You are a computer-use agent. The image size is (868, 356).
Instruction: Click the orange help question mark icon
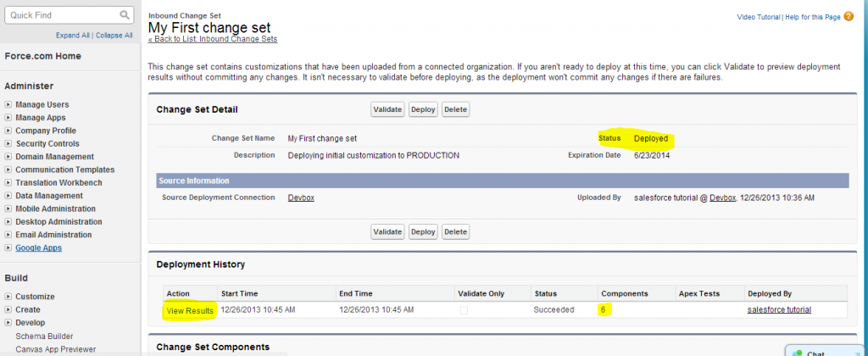pyautogui.click(x=849, y=16)
